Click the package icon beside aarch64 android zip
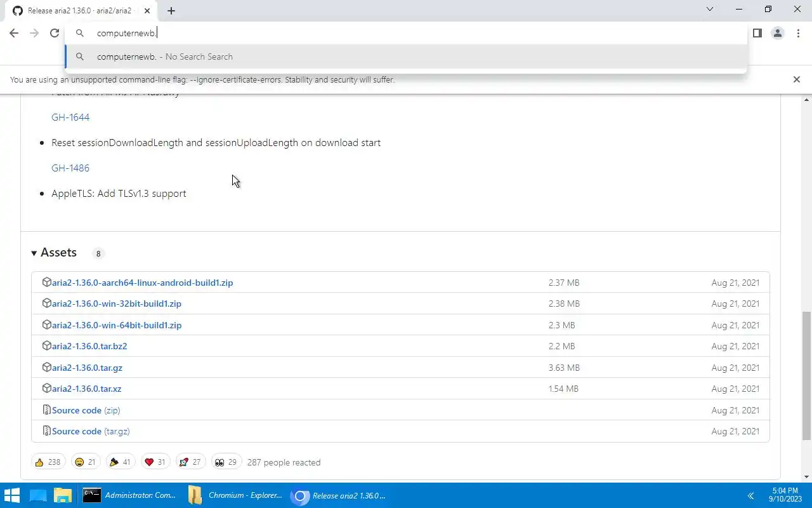This screenshot has width=812, height=508. tap(46, 282)
